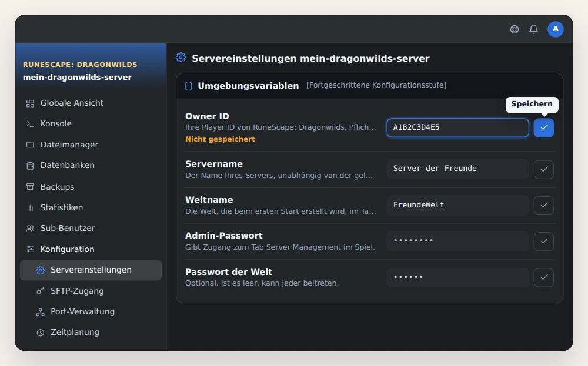Click the Dateimanager folder icon
Image resolution: width=588 pixels, height=366 pixels.
pyautogui.click(x=30, y=145)
